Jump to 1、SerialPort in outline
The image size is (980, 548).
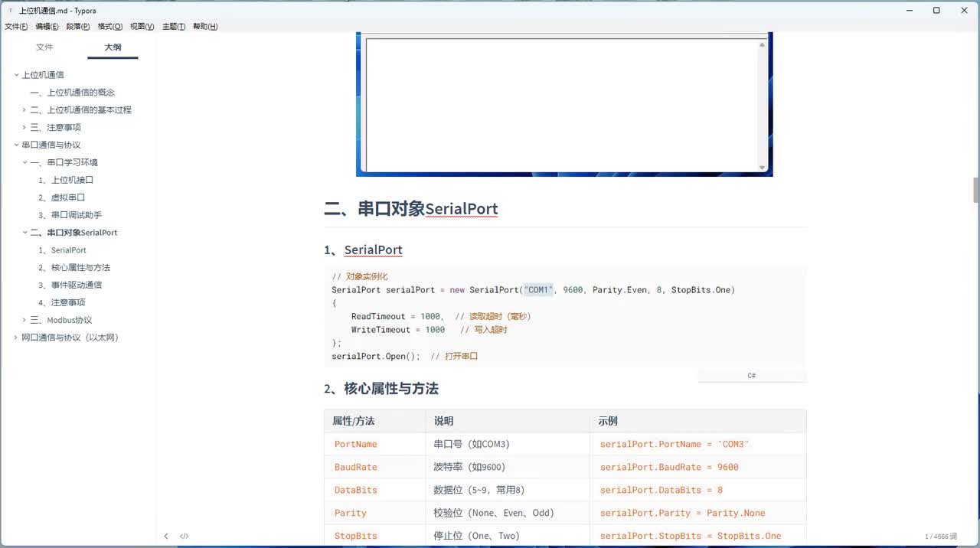[63, 250]
